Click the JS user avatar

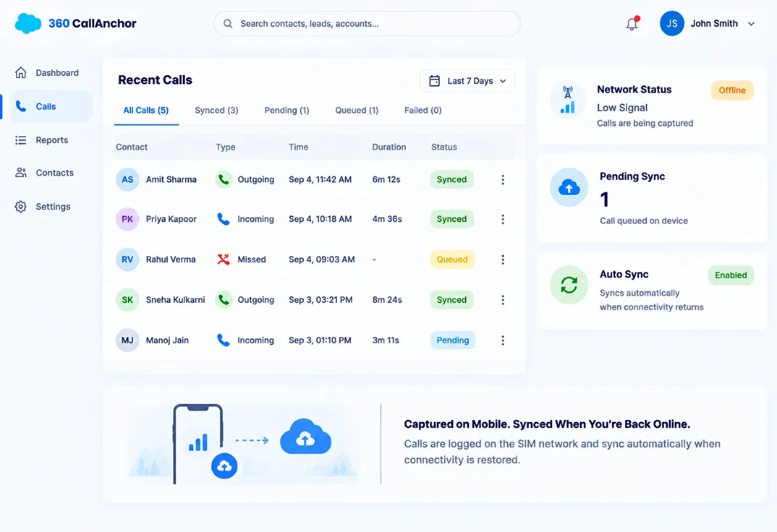[672, 23]
